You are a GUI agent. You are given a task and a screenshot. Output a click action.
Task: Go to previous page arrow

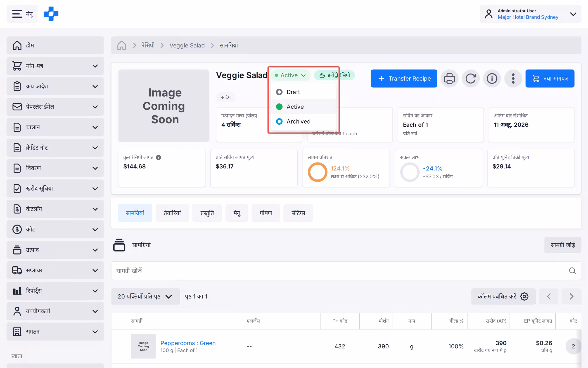549,296
